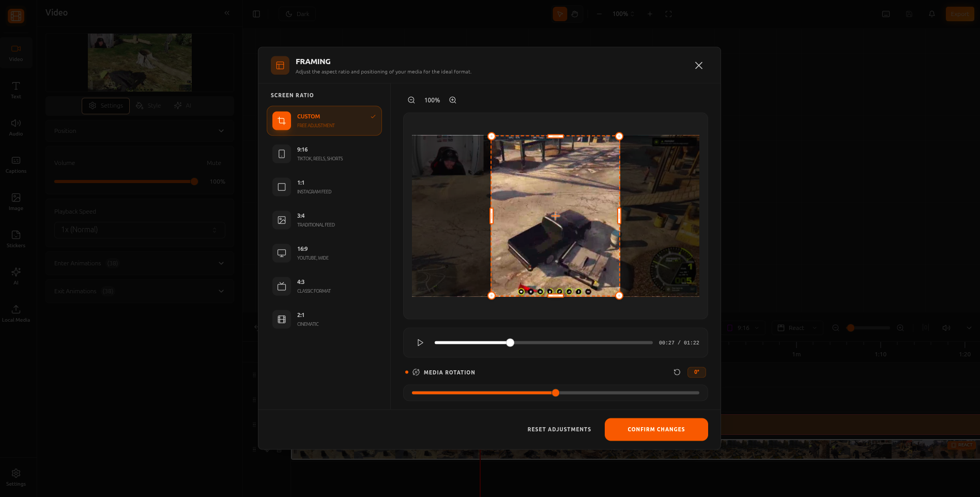The image size is (980, 497).
Task: Open the Local Media panel
Action: 16,313
